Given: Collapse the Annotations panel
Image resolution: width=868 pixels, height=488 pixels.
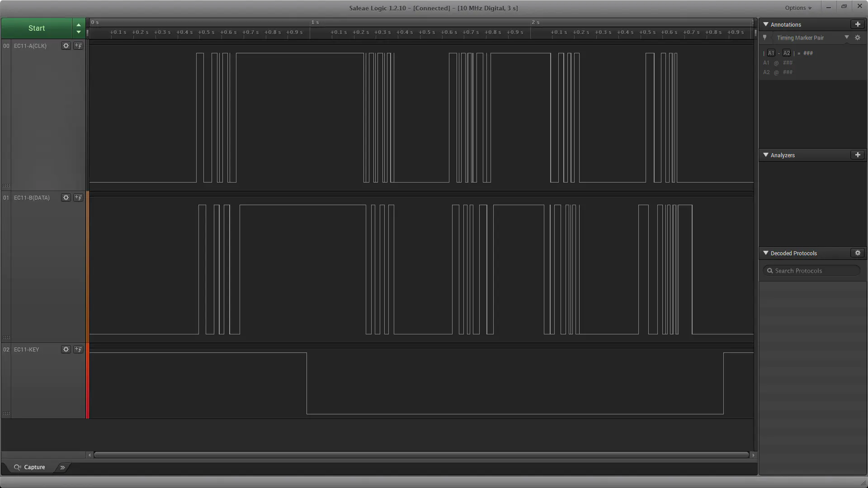Looking at the screenshot, I should point(766,24).
